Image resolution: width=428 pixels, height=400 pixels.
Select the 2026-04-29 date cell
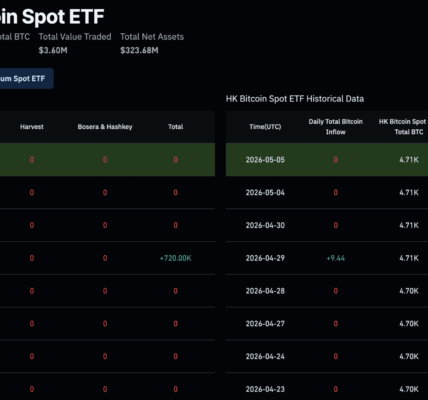click(265, 258)
